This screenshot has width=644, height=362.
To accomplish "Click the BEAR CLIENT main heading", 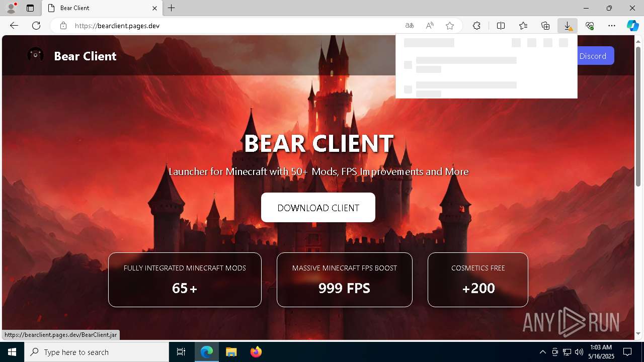I will (x=318, y=144).
